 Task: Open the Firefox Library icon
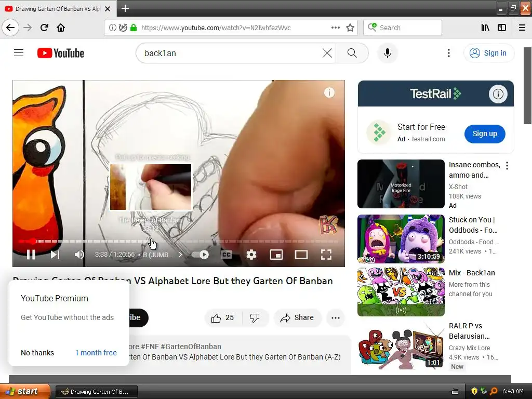[x=485, y=28]
